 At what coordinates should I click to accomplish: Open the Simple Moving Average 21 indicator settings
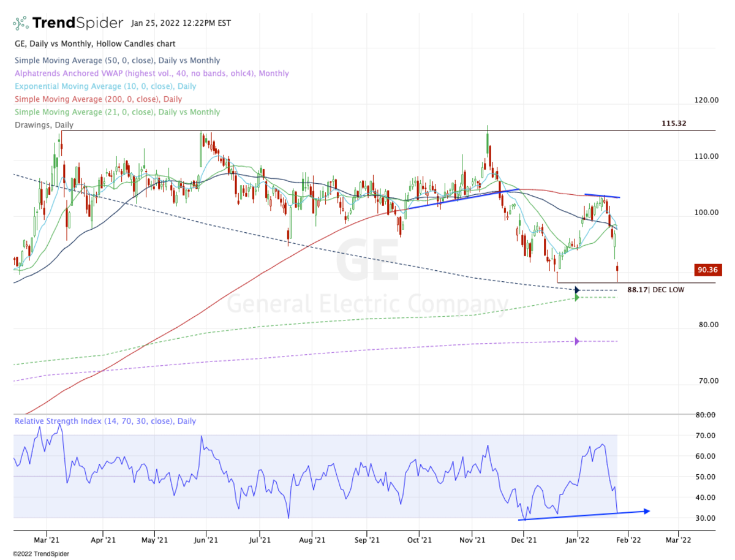point(116,112)
